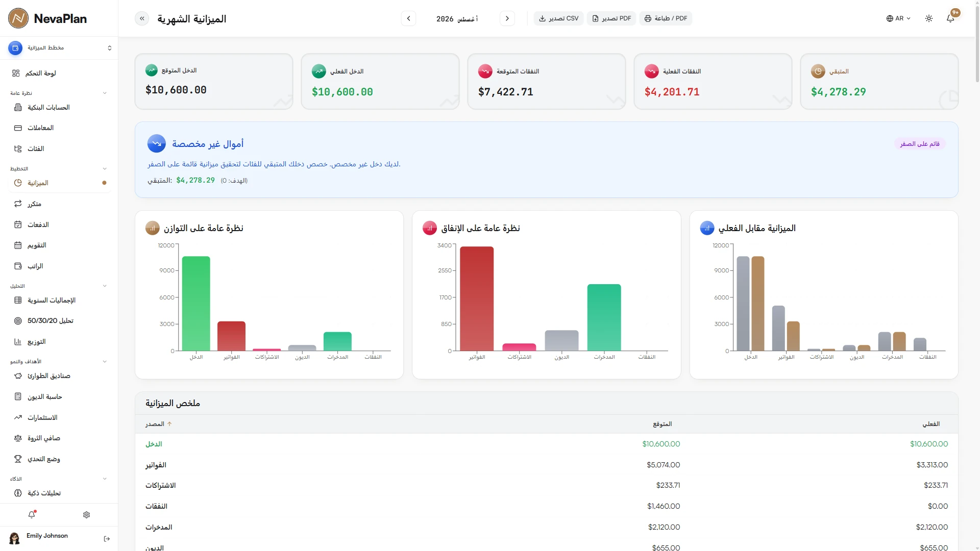Click the الاستثمارات trending icon
Image resolution: width=980 pixels, height=551 pixels.
[18, 417]
